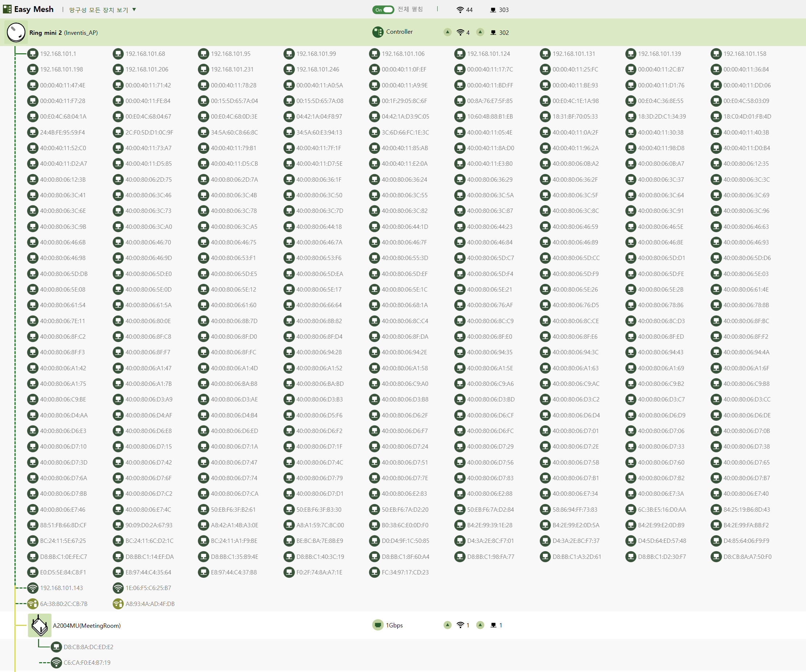Select device 18:3D:2D:C1:34:39

click(662, 116)
